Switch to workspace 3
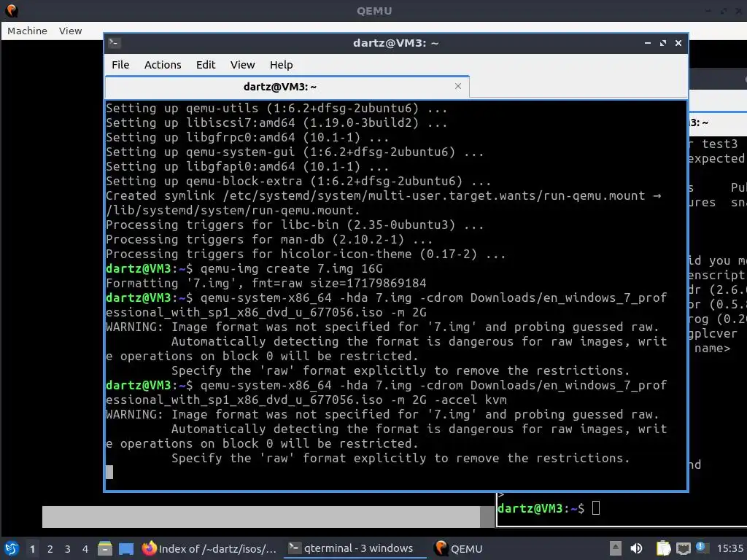Viewport: 747px width, 560px height. click(68, 549)
